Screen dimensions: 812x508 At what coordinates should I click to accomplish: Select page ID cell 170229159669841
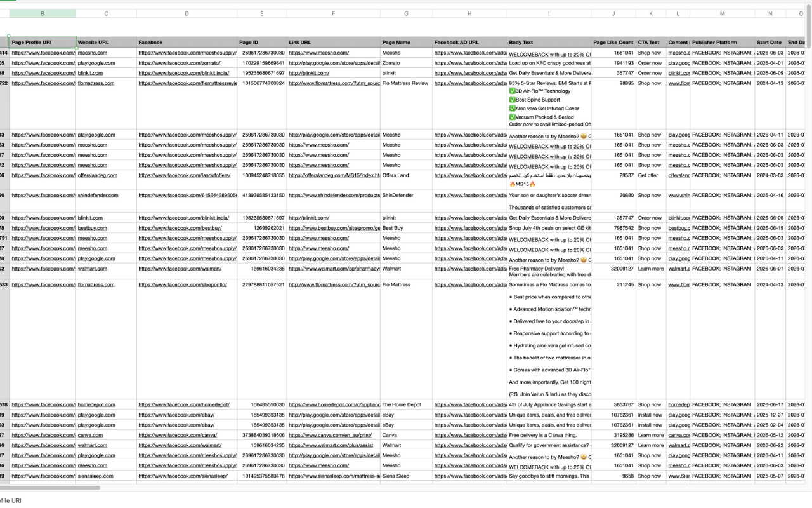pyautogui.click(x=262, y=63)
